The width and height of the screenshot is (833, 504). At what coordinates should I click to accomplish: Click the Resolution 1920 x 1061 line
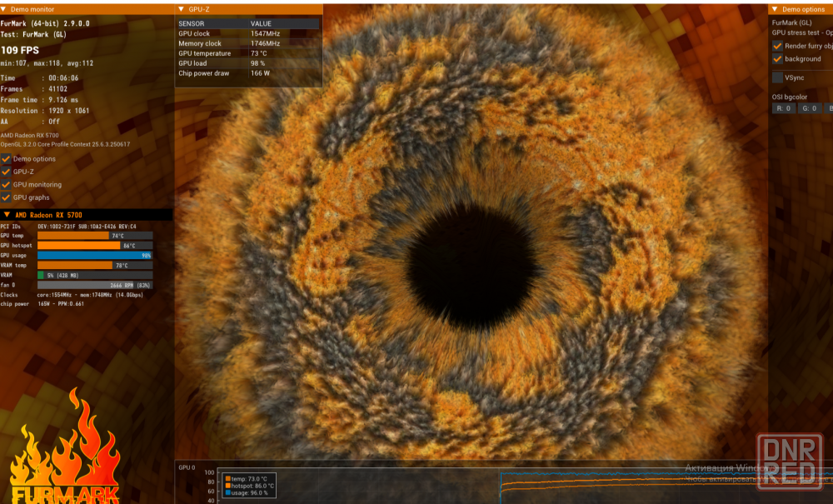(45, 111)
